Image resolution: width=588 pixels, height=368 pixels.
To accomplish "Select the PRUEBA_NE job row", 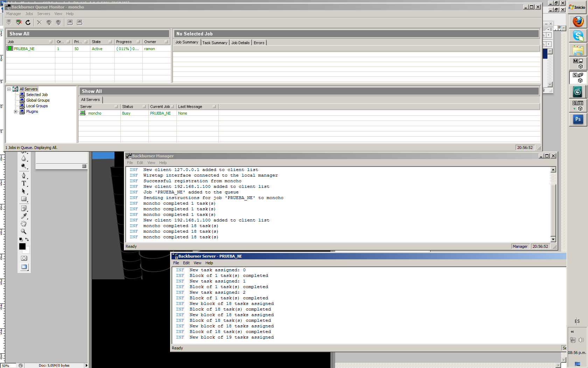I will 89,49.
